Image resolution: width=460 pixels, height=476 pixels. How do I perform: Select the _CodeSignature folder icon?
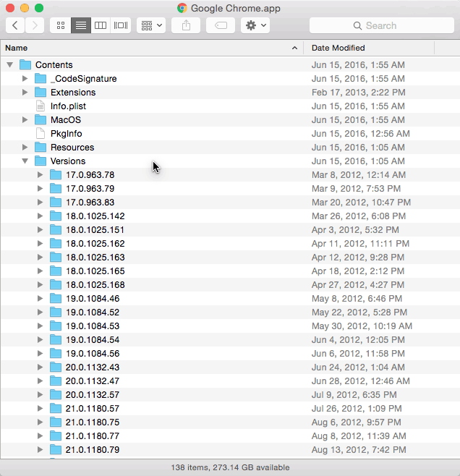coord(41,78)
